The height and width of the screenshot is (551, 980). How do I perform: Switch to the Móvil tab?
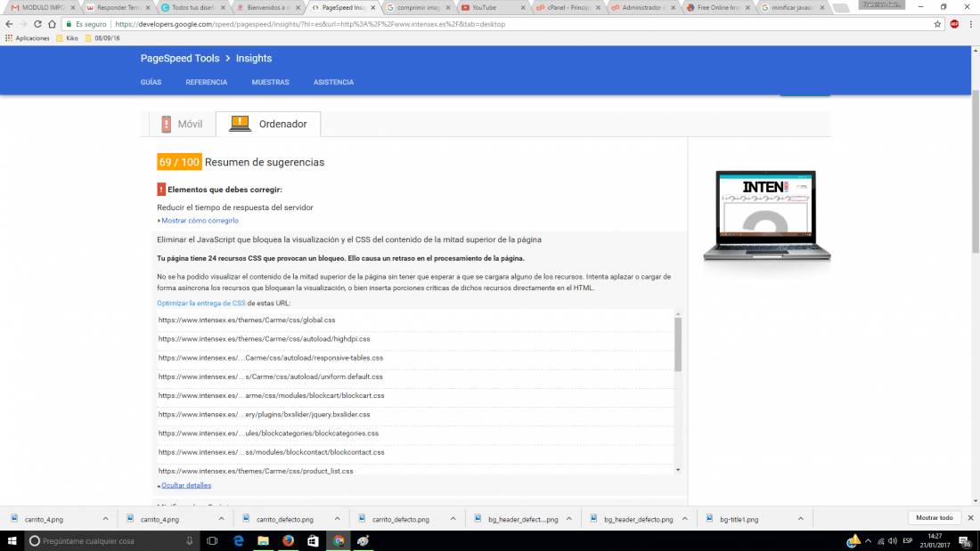coord(182,124)
